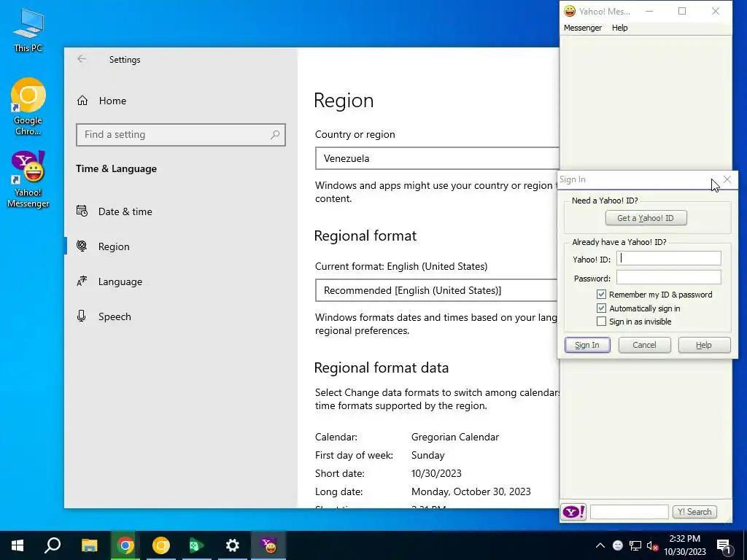The image size is (747, 560).
Task: Open the green play icon taskbar app
Action: (197, 545)
